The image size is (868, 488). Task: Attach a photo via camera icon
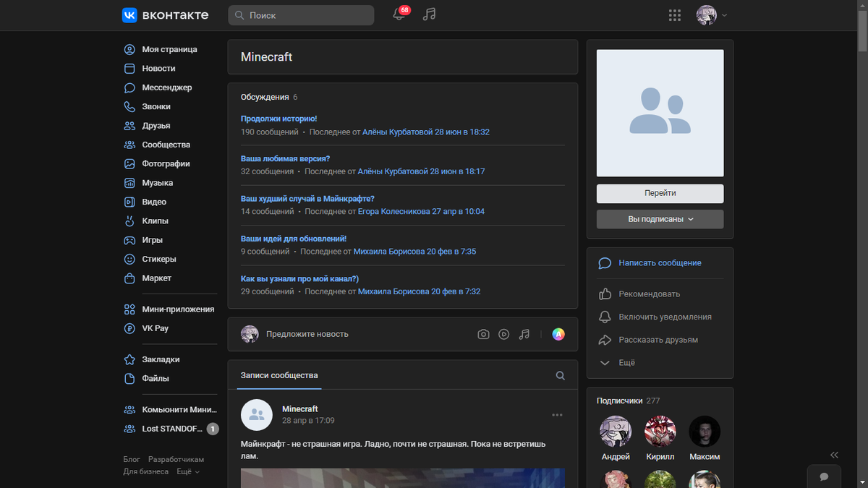(483, 334)
